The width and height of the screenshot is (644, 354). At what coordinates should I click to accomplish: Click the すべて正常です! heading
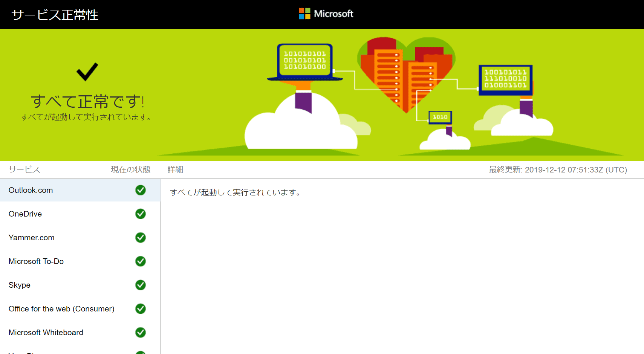click(x=87, y=102)
